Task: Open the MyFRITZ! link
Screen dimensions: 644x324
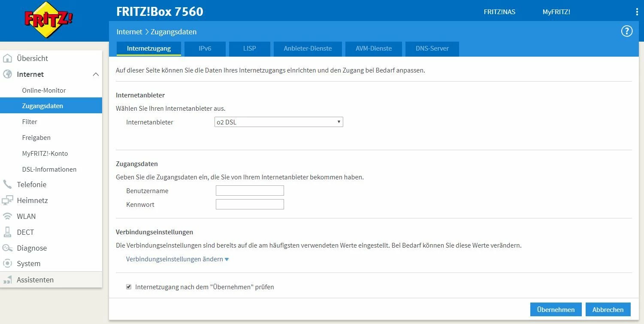Action: point(556,12)
